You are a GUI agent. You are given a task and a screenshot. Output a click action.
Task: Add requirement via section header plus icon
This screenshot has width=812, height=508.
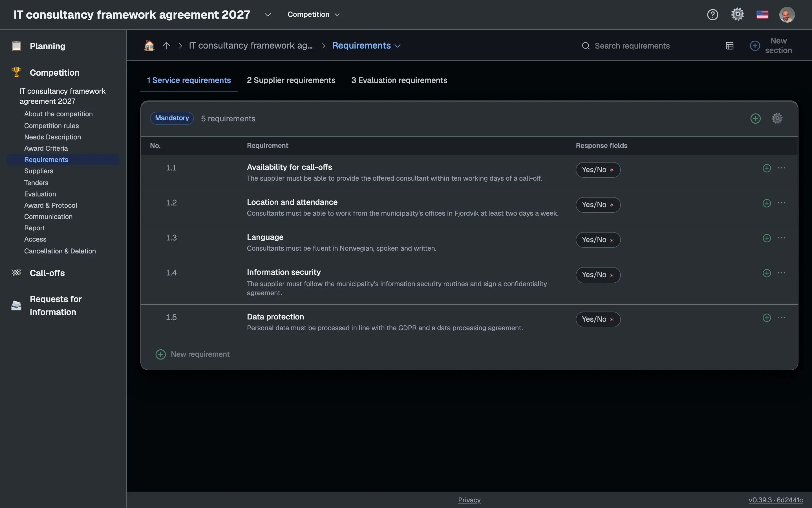(x=755, y=118)
